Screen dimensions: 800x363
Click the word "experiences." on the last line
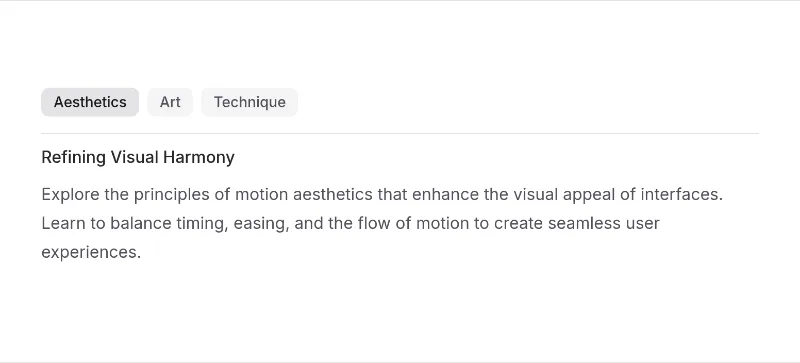point(91,253)
